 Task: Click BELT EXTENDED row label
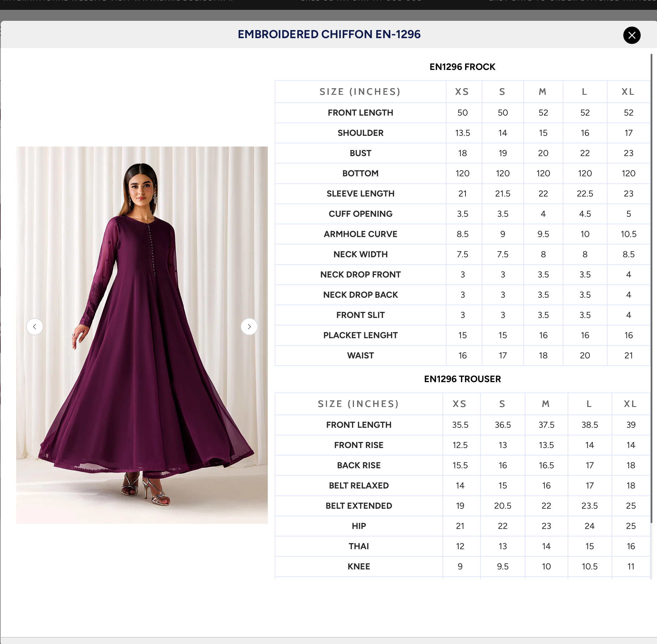[x=359, y=506]
